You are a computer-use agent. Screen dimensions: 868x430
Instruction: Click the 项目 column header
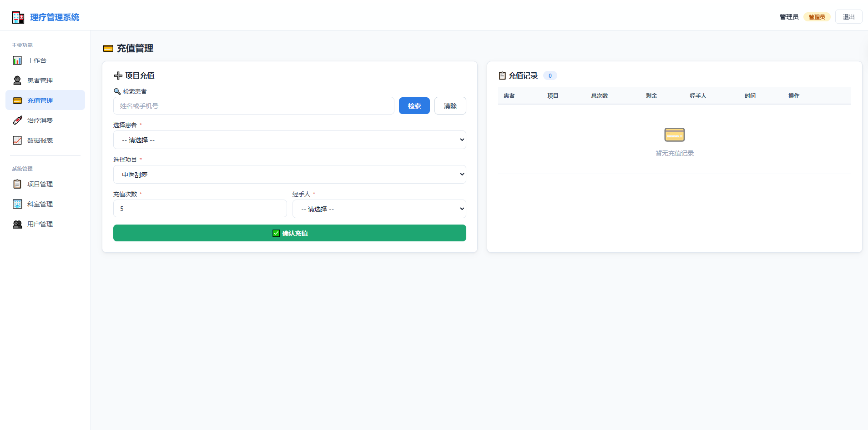coord(553,96)
